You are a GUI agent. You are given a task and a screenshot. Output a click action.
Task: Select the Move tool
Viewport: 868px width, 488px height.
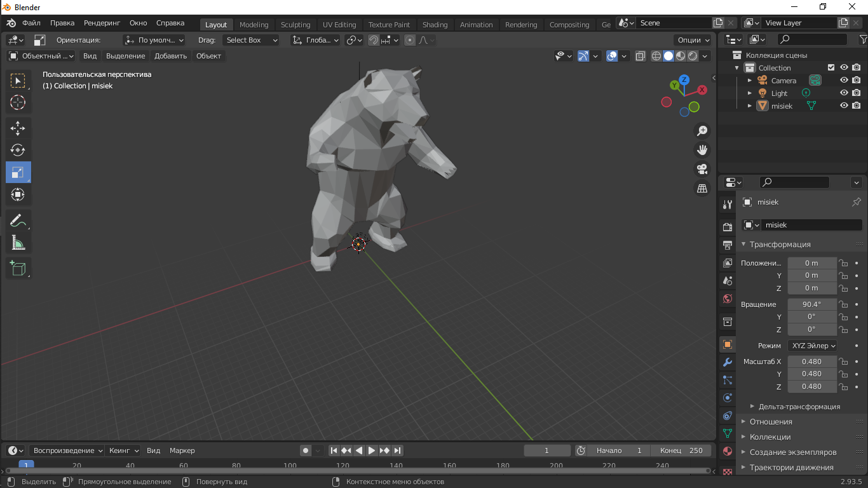pos(18,128)
